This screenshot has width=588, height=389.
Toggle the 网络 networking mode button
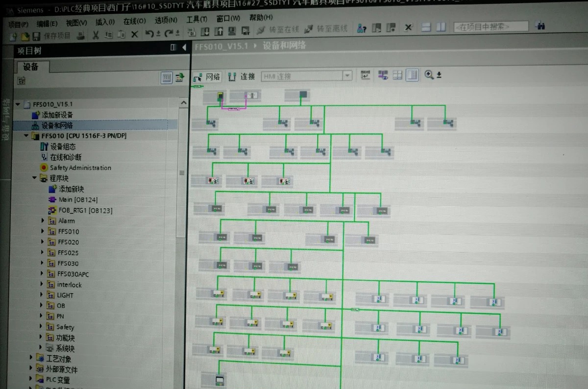(207, 77)
